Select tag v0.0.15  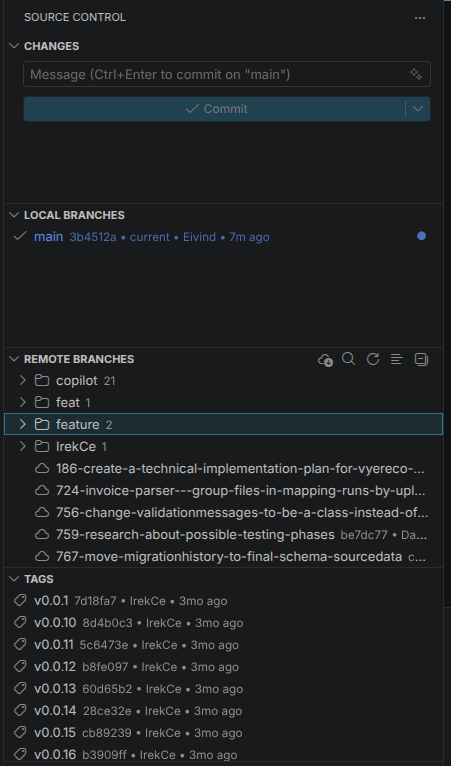(223, 733)
